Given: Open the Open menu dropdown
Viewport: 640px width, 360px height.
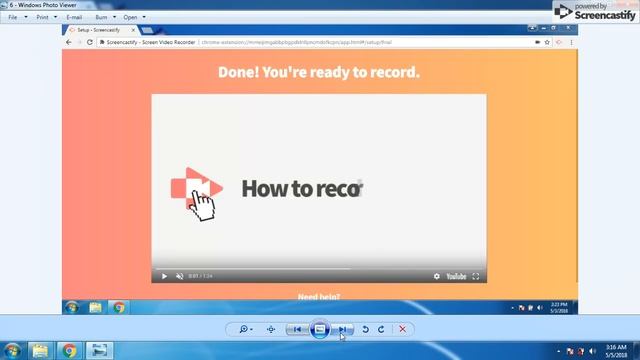Looking at the screenshot, I should click(134, 17).
